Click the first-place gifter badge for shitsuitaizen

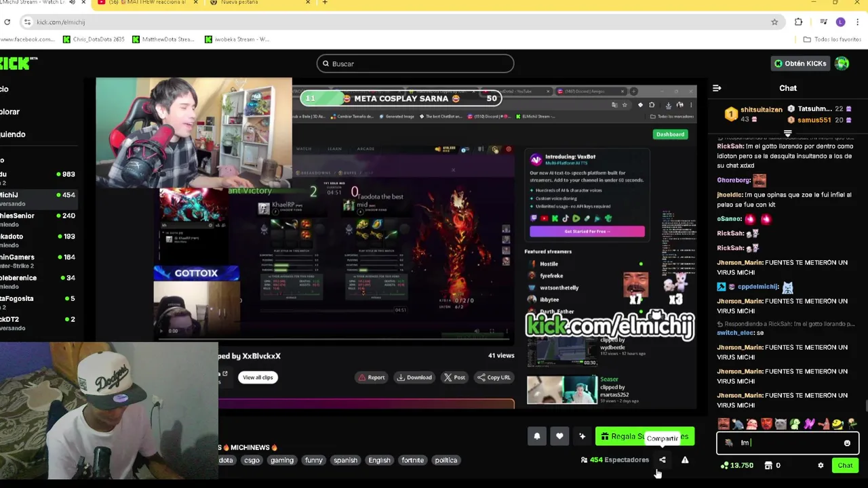[731, 114]
